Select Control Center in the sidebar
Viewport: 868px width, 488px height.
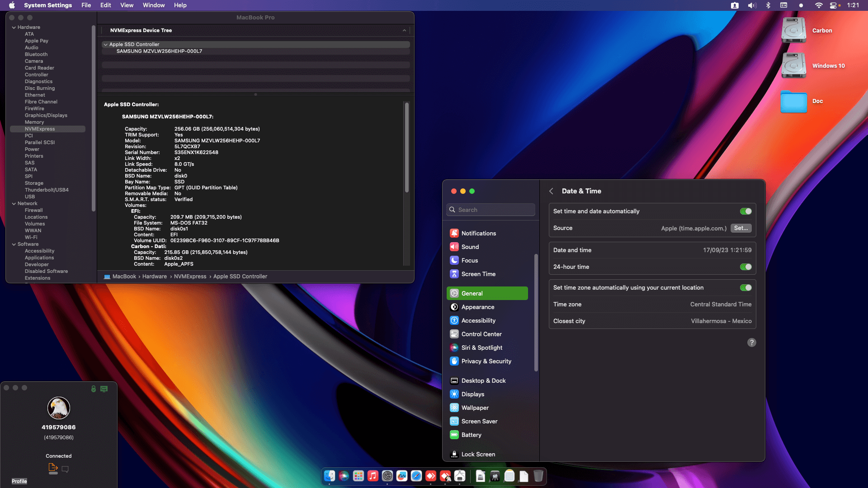click(481, 334)
